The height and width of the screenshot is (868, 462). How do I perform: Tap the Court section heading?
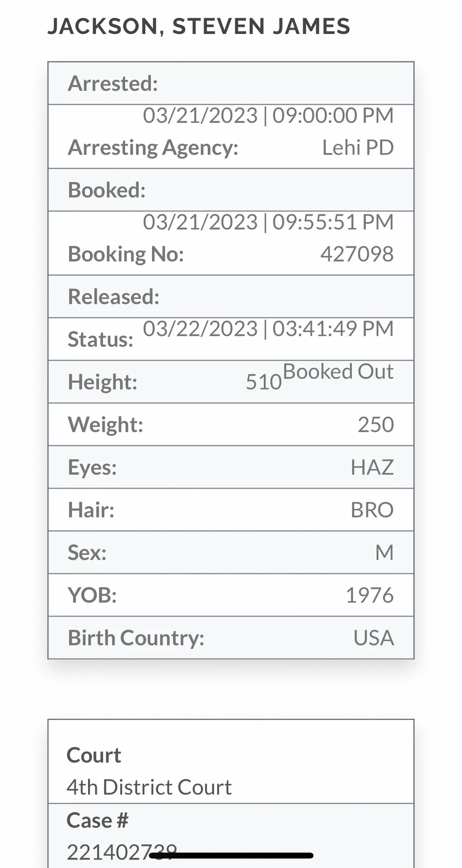93,755
